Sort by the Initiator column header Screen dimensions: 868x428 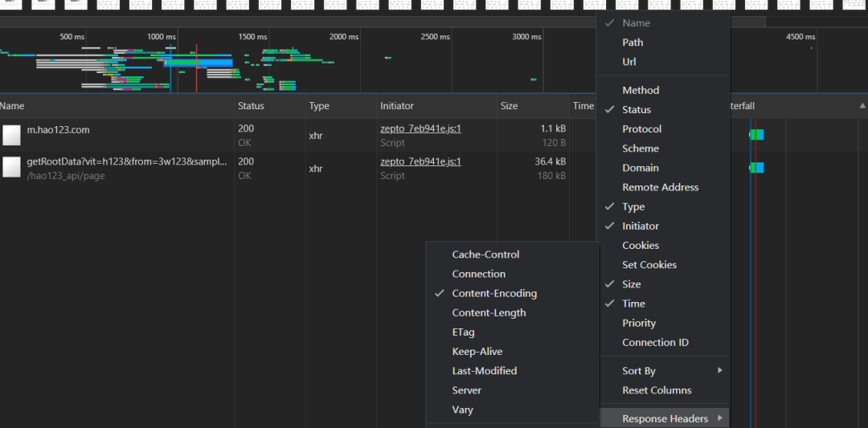[x=436, y=106]
